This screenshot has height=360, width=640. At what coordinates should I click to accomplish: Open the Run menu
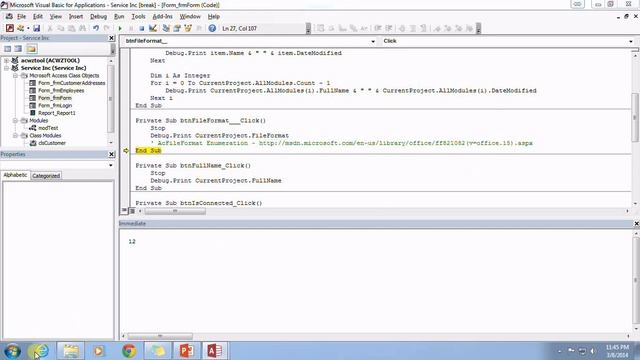[x=119, y=16]
